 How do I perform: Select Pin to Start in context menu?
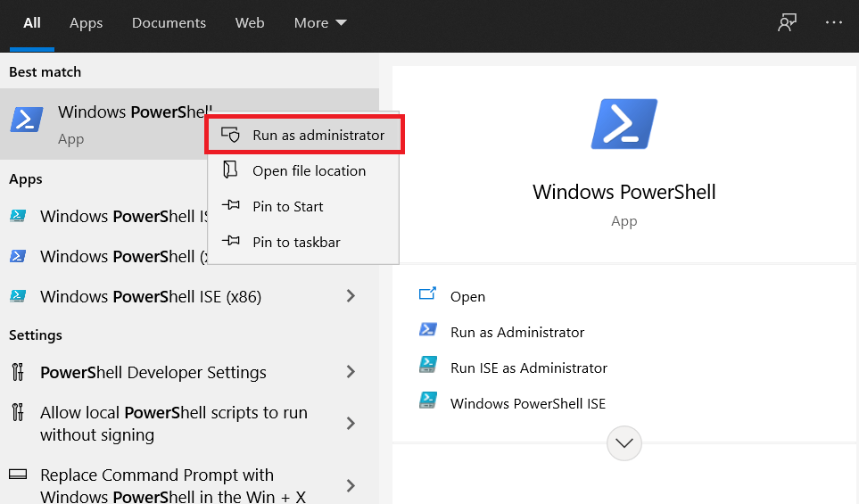tap(303, 206)
